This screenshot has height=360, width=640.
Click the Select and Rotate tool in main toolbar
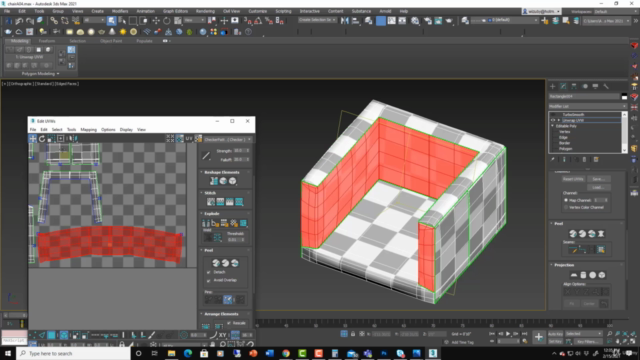click(x=167, y=20)
